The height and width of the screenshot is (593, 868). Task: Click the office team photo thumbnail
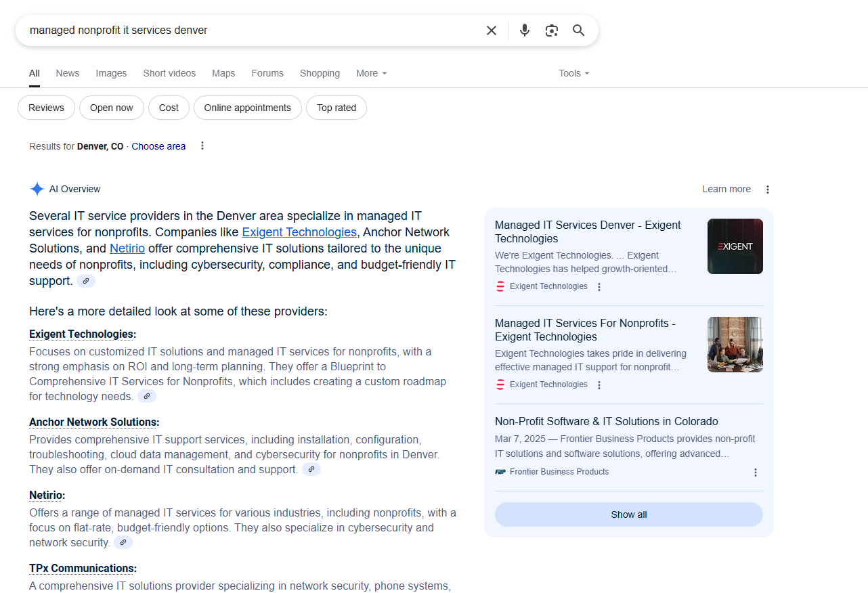coord(735,345)
